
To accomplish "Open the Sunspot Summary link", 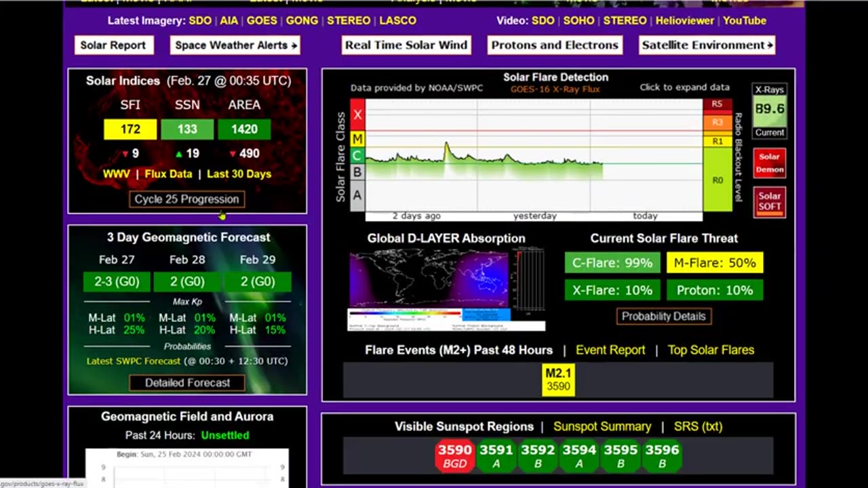I will 602,427.
